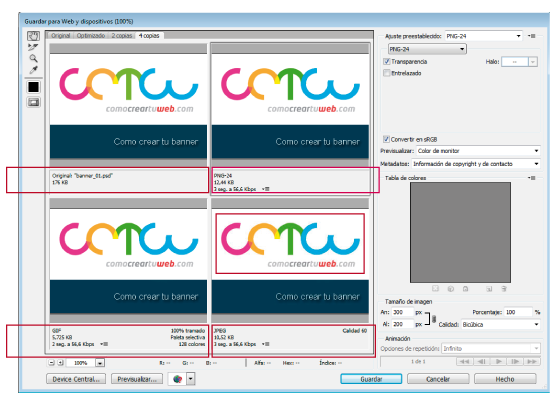Toggle slices visibility icon
Screen dimensions: 555x403
pyautogui.click(x=34, y=102)
